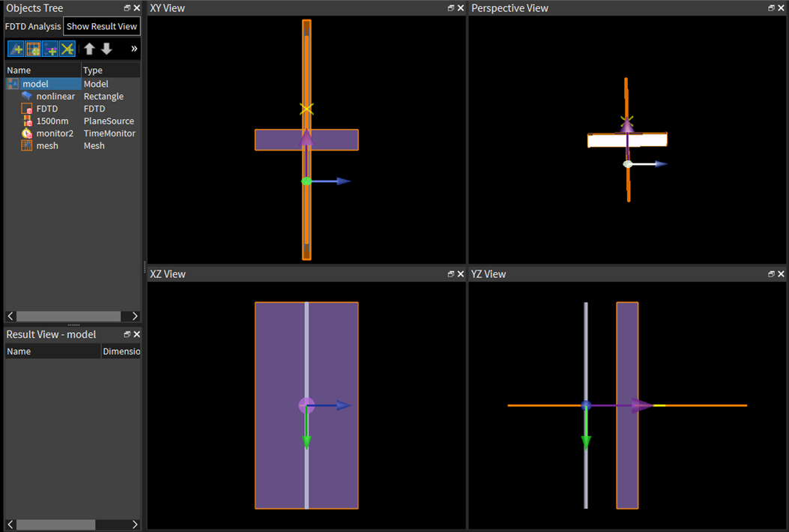This screenshot has width=789, height=532.
Task: Float the XZ View panel
Action: point(451,273)
